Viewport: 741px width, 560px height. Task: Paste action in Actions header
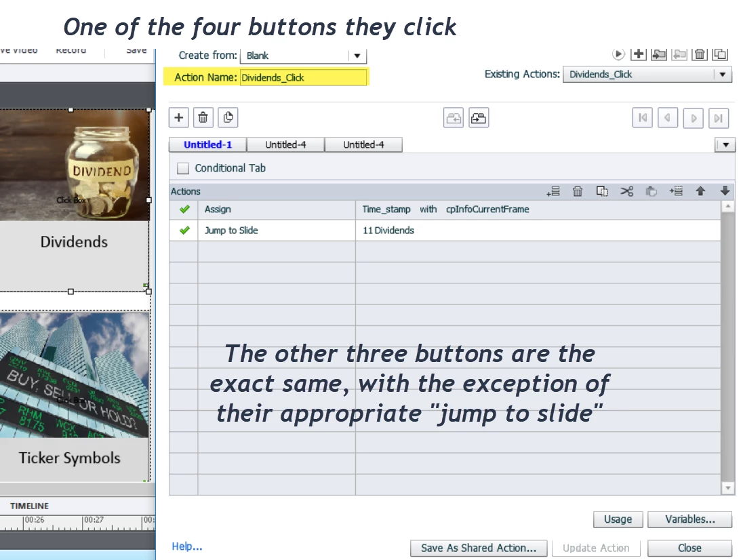[x=652, y=191]
